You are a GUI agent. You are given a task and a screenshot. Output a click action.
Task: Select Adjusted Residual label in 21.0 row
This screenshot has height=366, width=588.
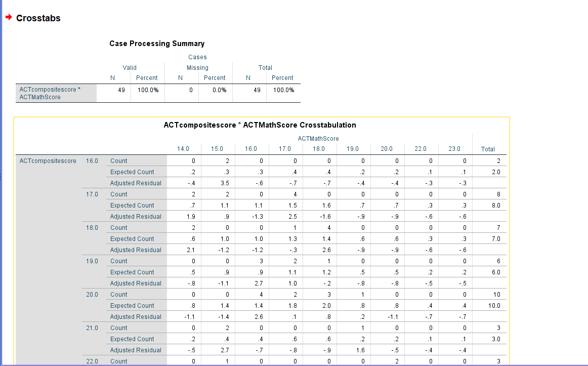(136, 350)
